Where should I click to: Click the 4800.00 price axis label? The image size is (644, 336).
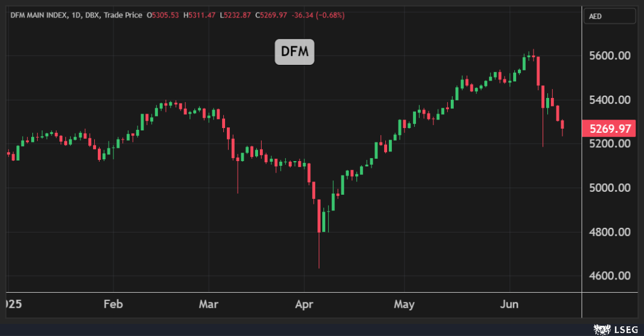pyautogui.click(x=610, y=232)
